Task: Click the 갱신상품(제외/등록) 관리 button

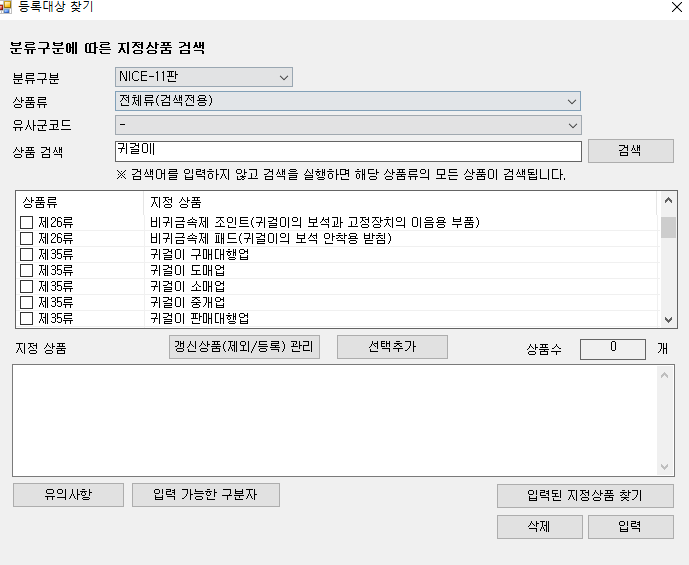Action: pyautogui.click(x=244, y=347)
